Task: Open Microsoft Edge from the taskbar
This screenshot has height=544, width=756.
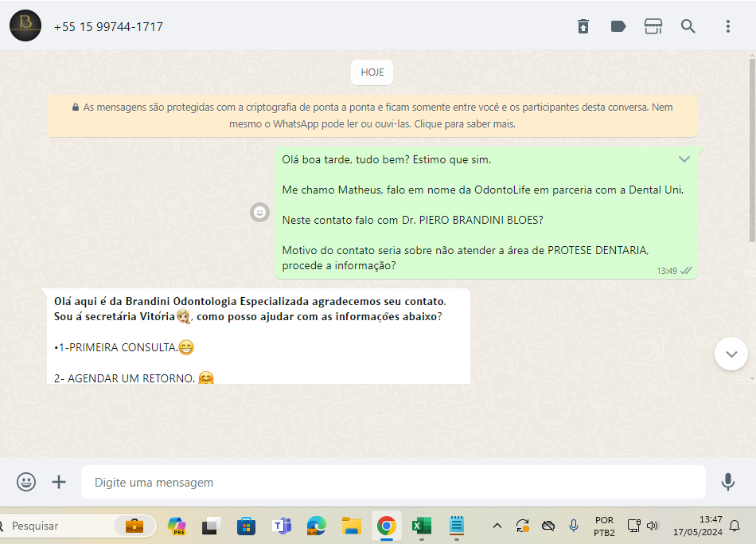Action: click(316, 526)
